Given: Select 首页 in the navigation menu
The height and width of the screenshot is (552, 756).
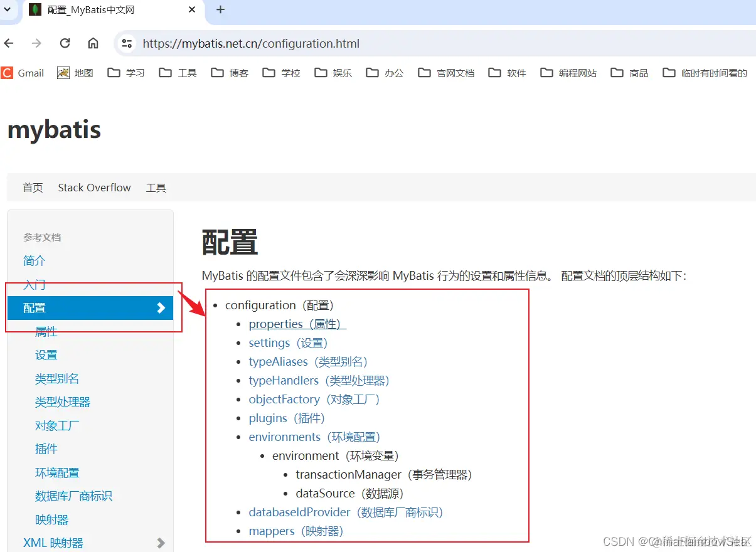Looking at the screenshot, I should (33, 187).
